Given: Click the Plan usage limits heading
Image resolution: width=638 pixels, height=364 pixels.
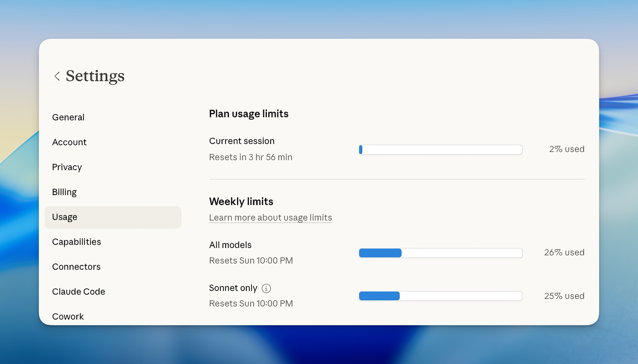Looking at the screenshot, I should click(x=249, y=114).
